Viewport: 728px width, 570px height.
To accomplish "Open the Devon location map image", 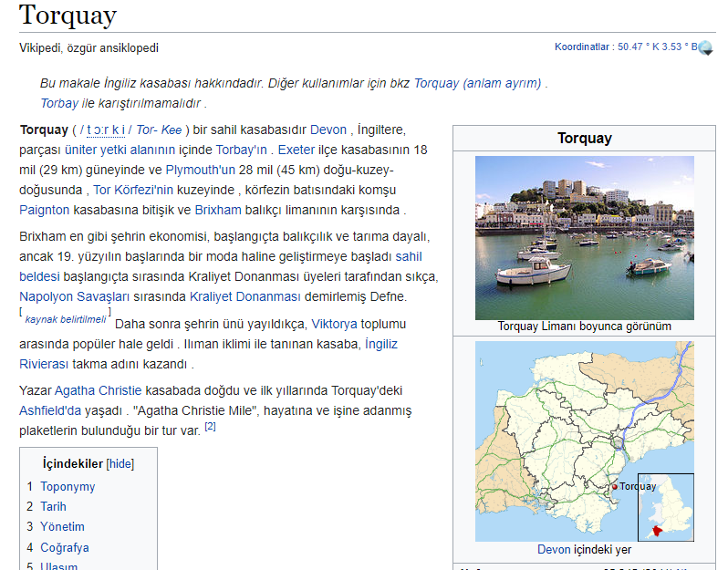I will click(585, 441).
